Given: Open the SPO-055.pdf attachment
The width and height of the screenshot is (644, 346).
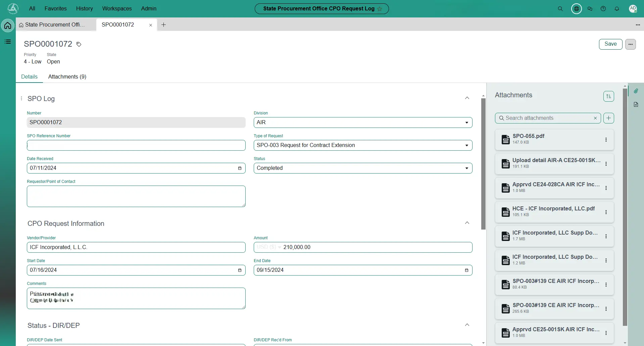Looking at the screenshot, I should [554, 140].
